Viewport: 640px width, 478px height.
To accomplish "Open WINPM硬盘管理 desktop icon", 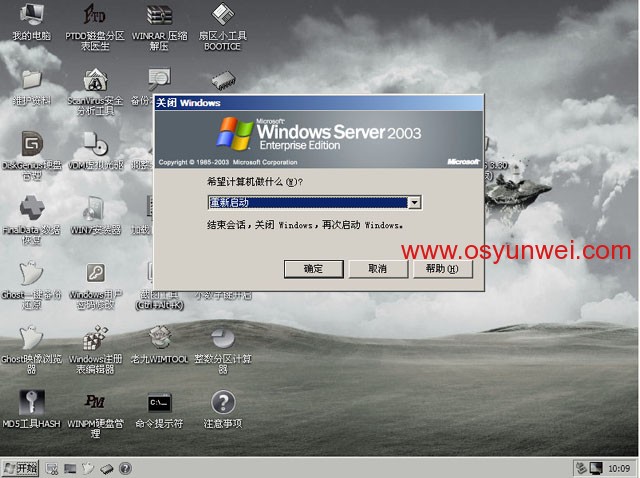I will [x=96, y=414].
